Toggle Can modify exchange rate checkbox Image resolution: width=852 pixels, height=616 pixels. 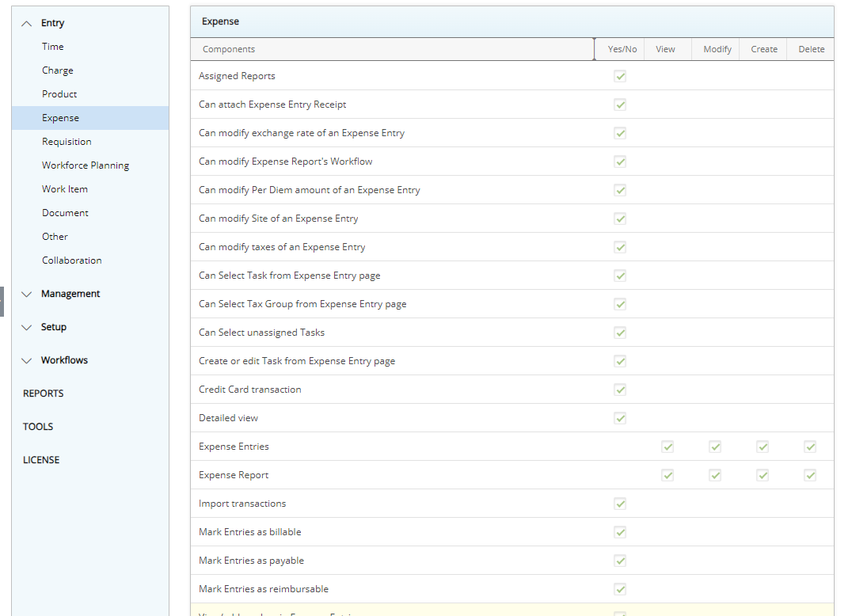pos(620,133)
